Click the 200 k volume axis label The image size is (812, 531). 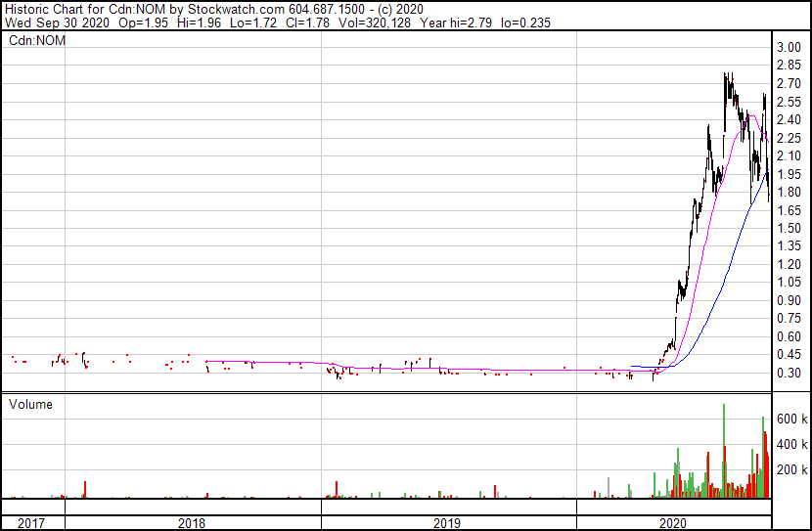pyautogui.click(x=791, y=469)
